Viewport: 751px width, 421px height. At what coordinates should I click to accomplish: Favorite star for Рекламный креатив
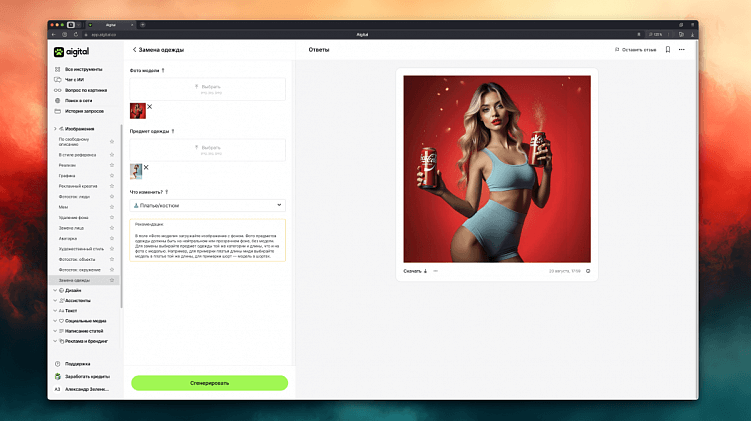(x=112, y=186)
